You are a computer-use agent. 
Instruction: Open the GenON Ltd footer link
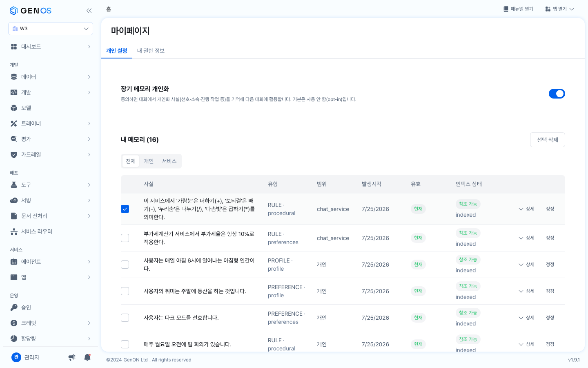click(x=136, y=360)
